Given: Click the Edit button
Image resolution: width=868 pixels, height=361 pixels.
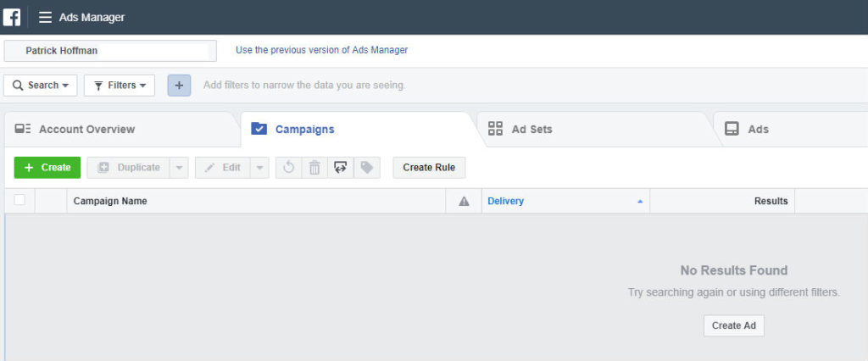Looking at the screenshot, I should 223,167.
